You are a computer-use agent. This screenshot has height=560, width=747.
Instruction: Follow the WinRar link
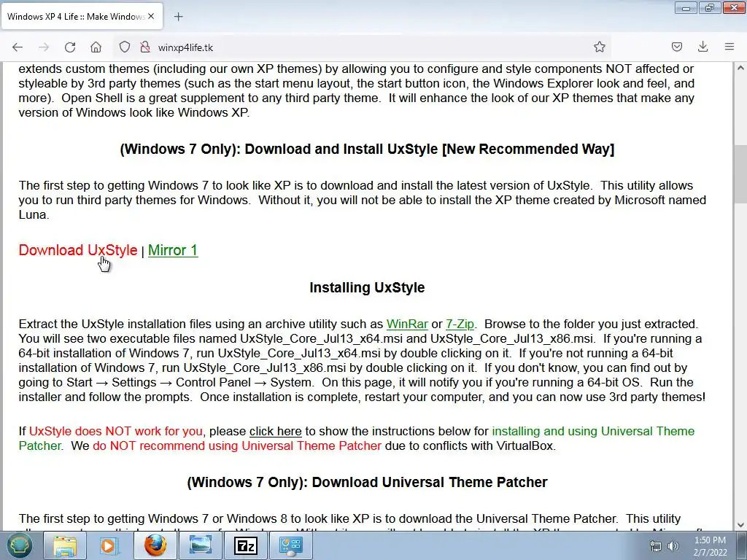[x=407, y=324]
